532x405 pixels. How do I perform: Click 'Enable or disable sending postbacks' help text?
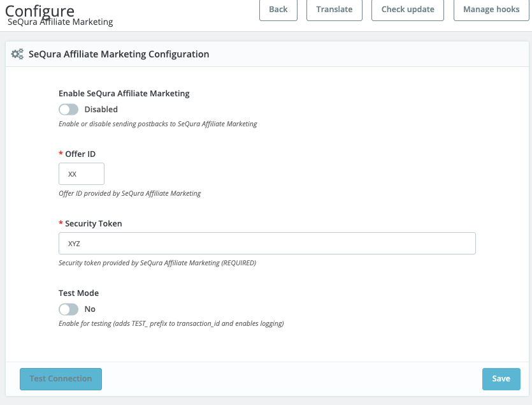(158, 124)
